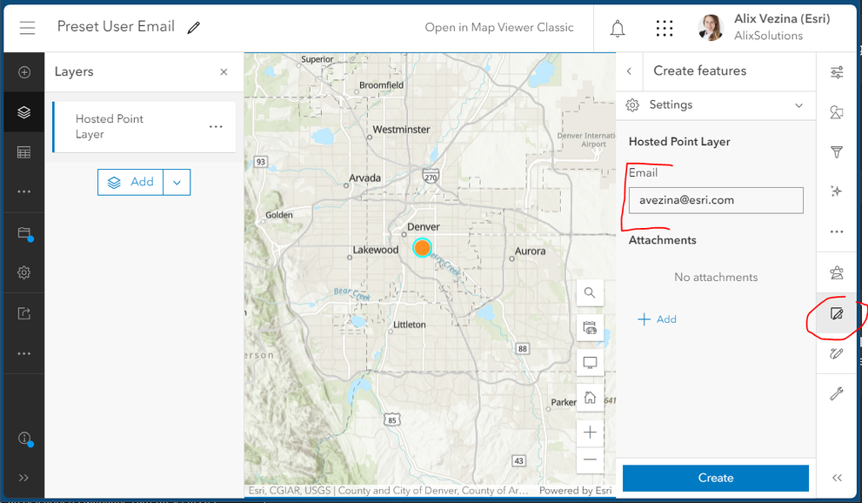The image size is (868, 503).
Task: Select the Edit tool icon
Action: (837, 314)
